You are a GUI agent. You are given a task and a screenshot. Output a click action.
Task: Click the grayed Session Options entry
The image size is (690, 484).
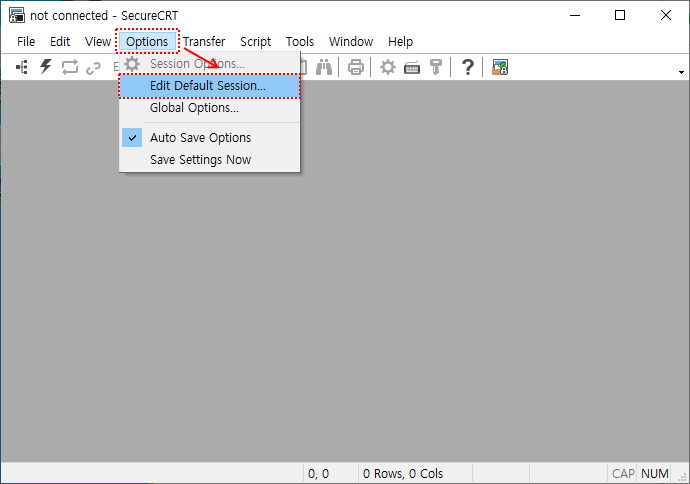(209, 64)
